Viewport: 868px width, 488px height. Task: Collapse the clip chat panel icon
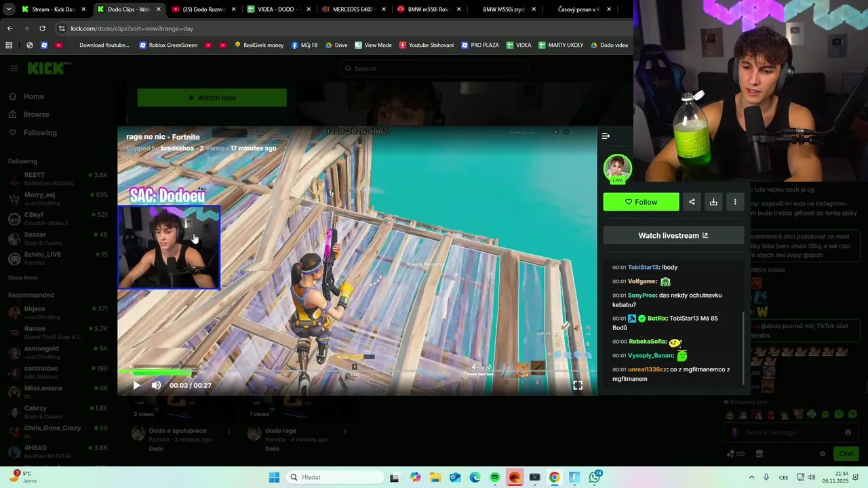point(606,136)
